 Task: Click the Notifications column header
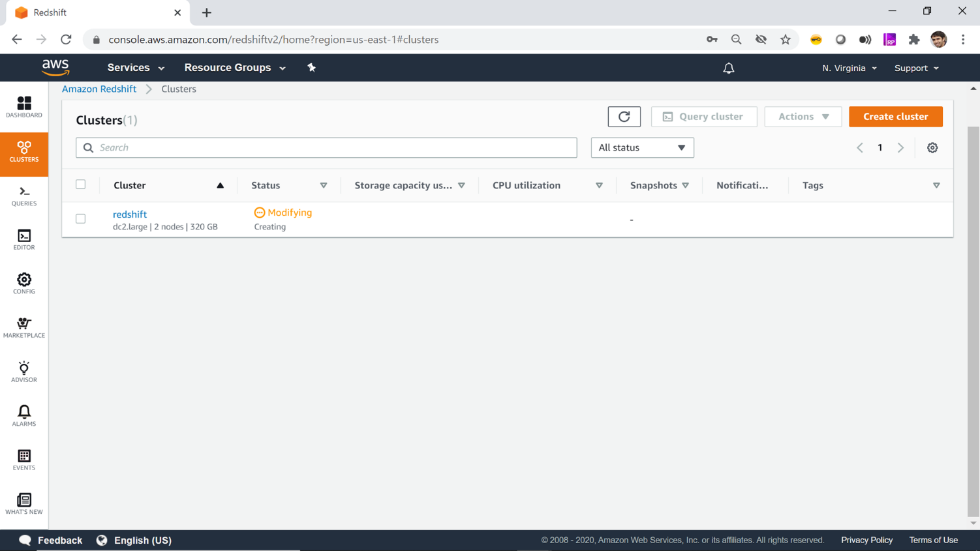coord(743,186)
